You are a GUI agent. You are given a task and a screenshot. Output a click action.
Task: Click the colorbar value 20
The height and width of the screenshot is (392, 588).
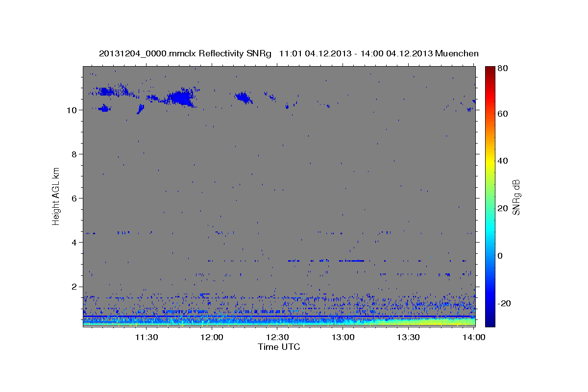click(x=503, y=208)
